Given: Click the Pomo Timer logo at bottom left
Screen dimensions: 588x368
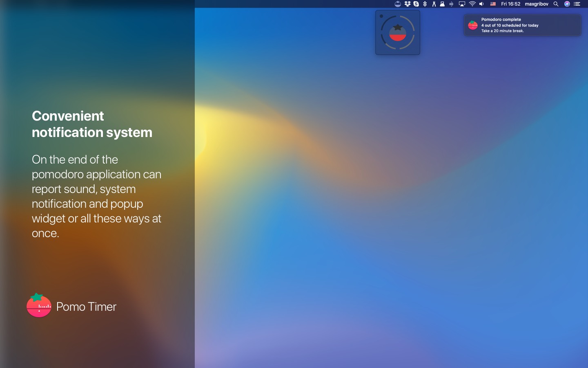Looking at the screenshot, I should pyautogui.click(x=39, y=306).
